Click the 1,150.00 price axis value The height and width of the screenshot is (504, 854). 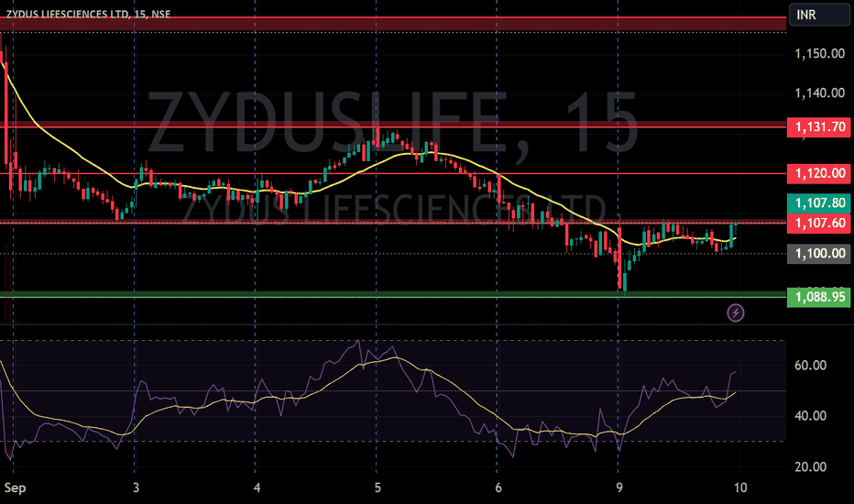(820, 54)
